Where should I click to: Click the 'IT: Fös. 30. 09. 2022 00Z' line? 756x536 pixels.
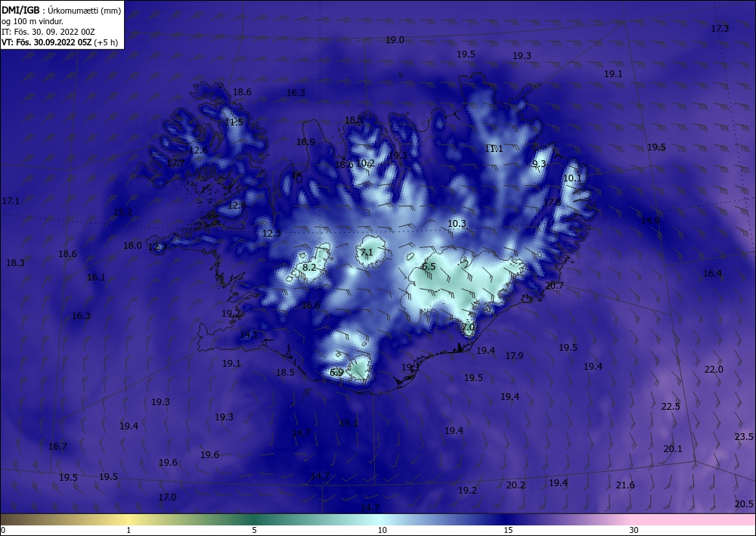[x=48, y=32]
